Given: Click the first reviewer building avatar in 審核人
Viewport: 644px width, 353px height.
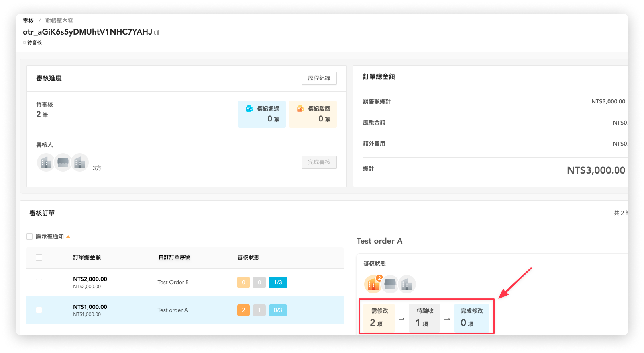Looking at the screenshot, I should (46, 162).
